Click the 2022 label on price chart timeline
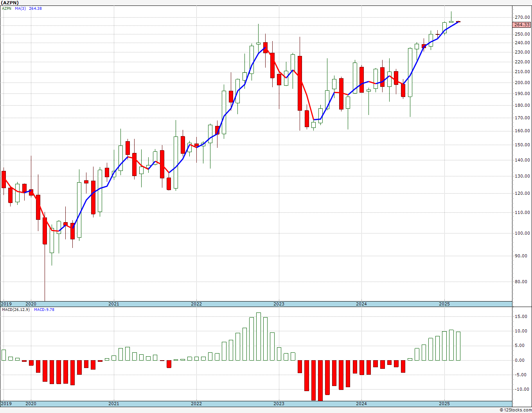The height and width of the screenshot is (413, 532). point(196,304)
